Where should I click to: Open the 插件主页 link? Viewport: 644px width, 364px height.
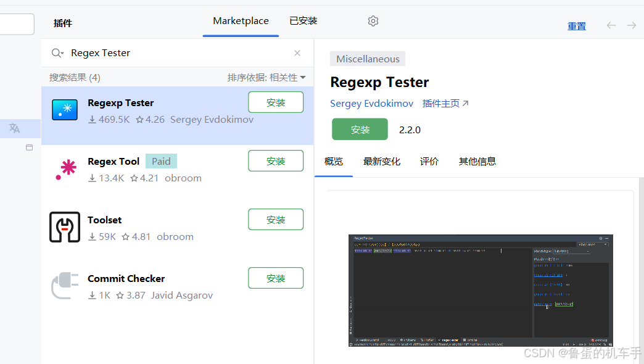click(x=445, y=104)
